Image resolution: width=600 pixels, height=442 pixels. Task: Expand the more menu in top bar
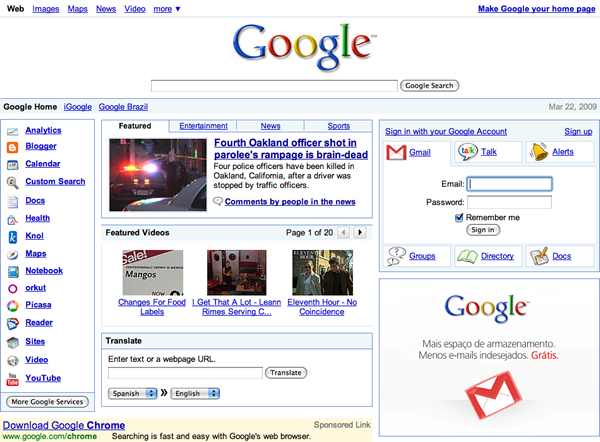click(167, 9)
